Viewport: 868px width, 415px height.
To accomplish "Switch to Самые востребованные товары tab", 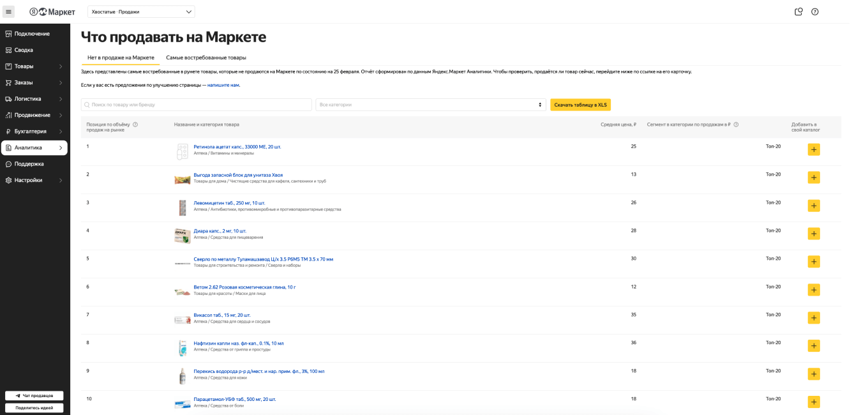I will [x=206, y=57].
